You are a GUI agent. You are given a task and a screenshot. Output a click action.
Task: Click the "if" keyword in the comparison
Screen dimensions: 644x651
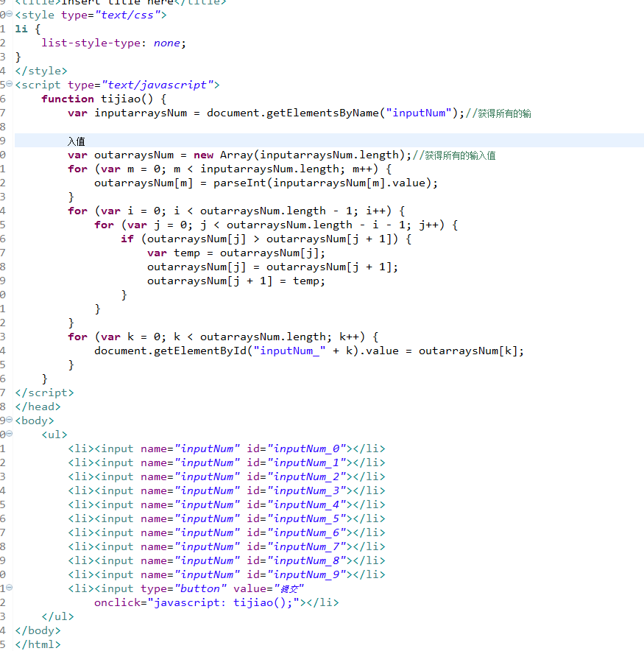pos(127,239)
